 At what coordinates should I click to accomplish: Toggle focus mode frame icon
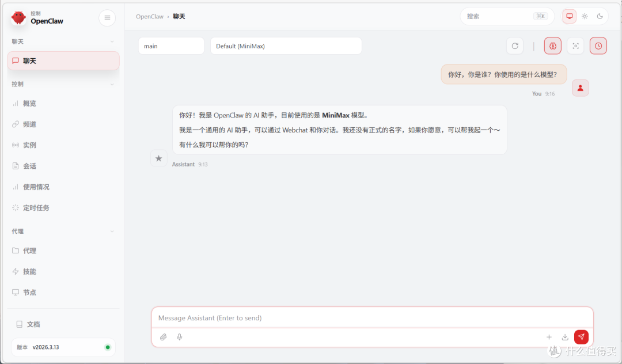click(575, 46)
